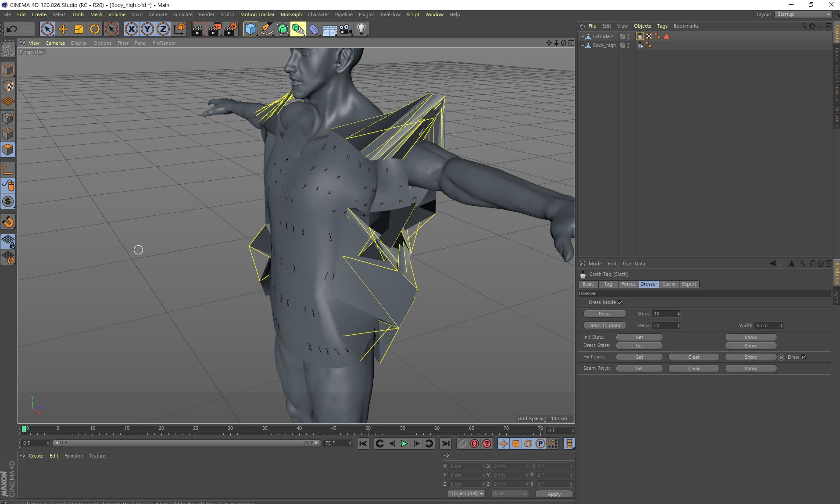Click the Play Forwards button
840x504 pixels.
click(x=404, y=443)
